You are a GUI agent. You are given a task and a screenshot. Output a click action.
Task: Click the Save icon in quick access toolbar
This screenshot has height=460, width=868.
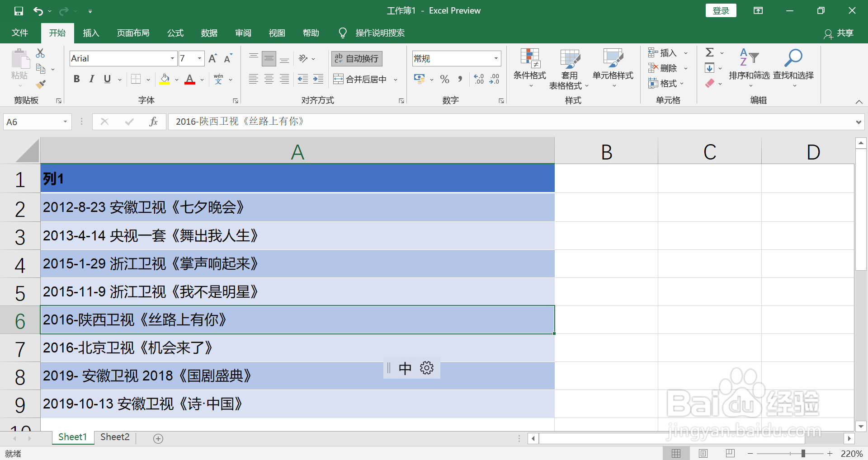pos(19,11)
